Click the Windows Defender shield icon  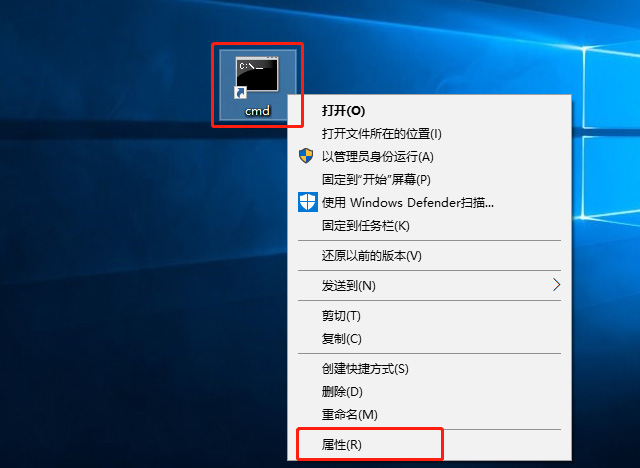point(308,202)
